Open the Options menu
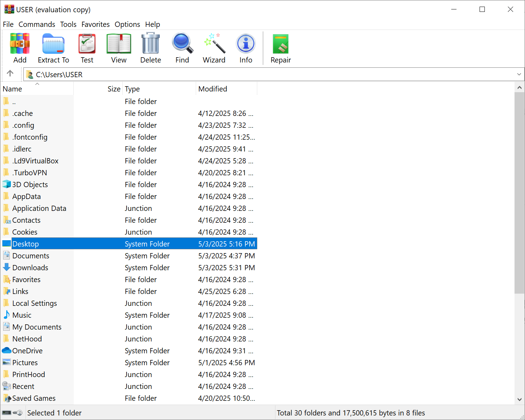Image resolution: width=525 pixels, height=420 pixels. click(x=127, y=24)
